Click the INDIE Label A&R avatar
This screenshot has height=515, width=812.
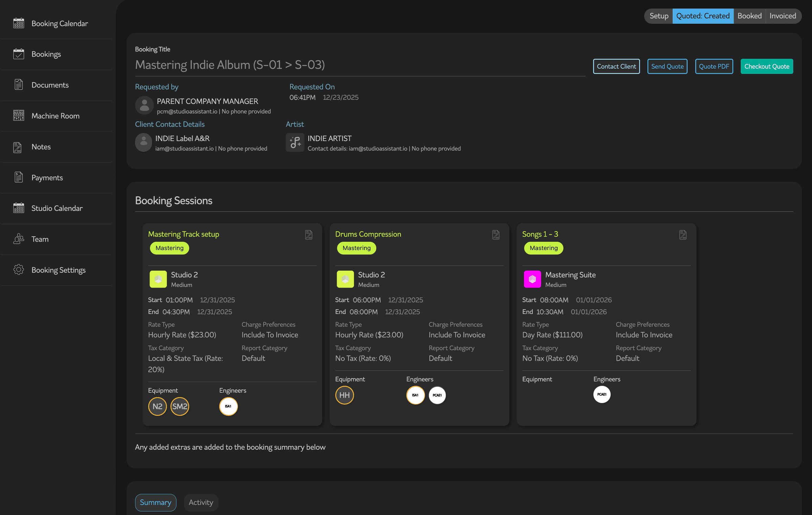(143, 142)
